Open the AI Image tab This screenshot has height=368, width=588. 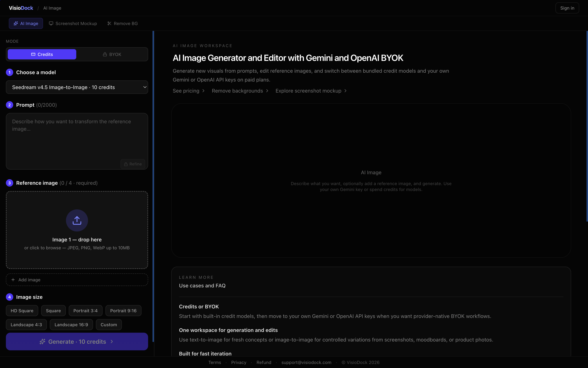[26, 23]
